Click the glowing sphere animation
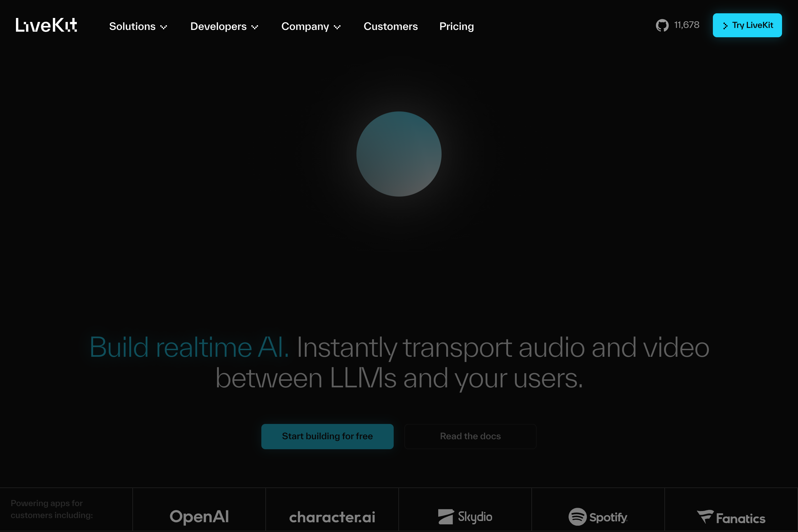This screenshot has width=798, height=532. tap(399, 154)
